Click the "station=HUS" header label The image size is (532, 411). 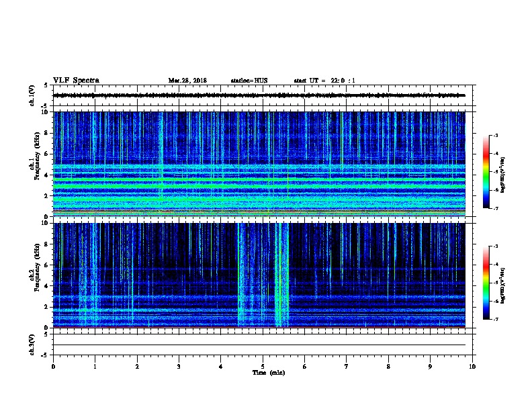249,81
